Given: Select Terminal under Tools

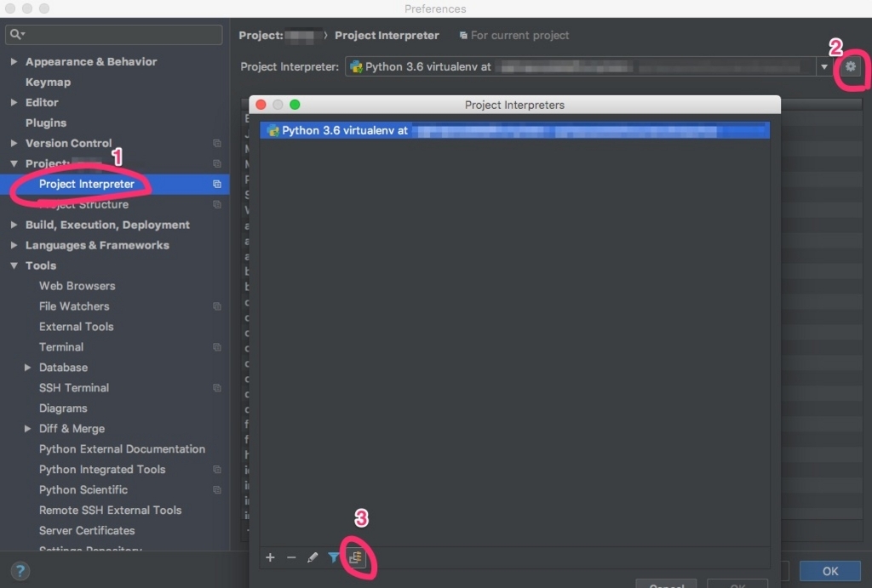Looking at the screenshot, I should point(61,347).
